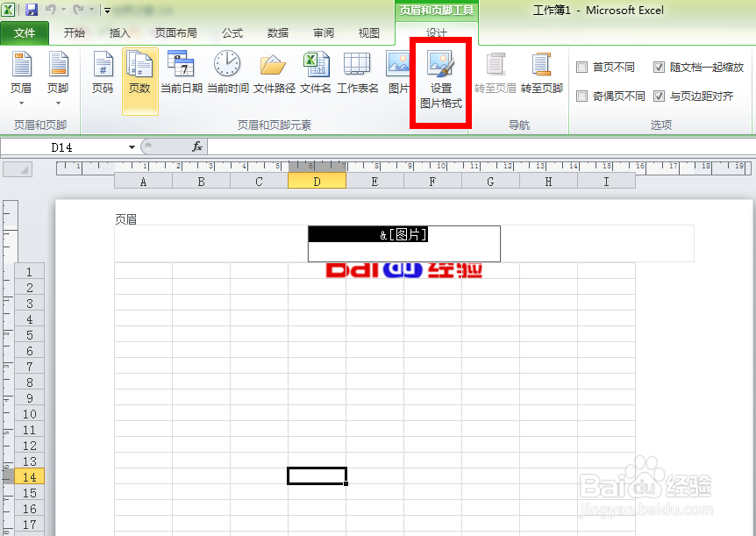Select column H header
This screenshot has height=536, width=756.
pyautogui.click(x=548, y=182)
